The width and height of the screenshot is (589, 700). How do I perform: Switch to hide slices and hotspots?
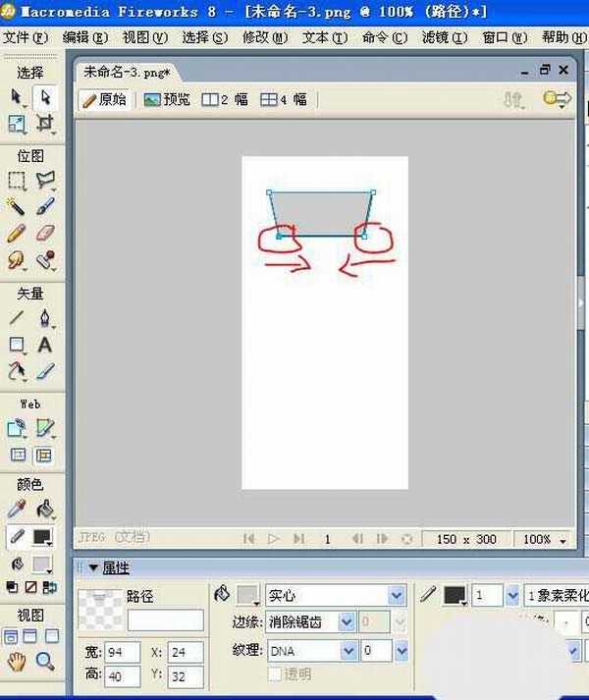pyautogui.click(x=17, y=455)
